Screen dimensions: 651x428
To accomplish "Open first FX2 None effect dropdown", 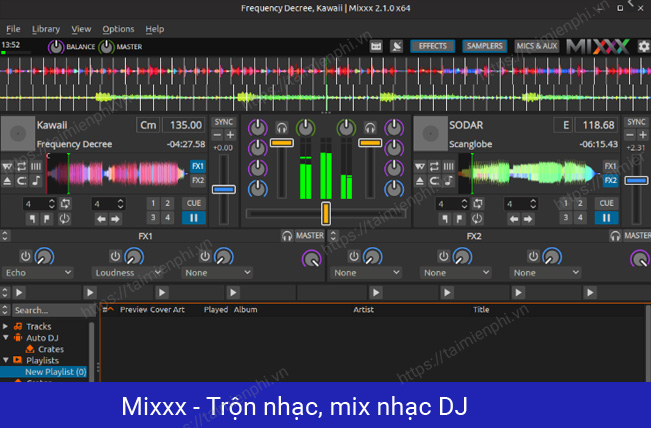I will [366, 273].
